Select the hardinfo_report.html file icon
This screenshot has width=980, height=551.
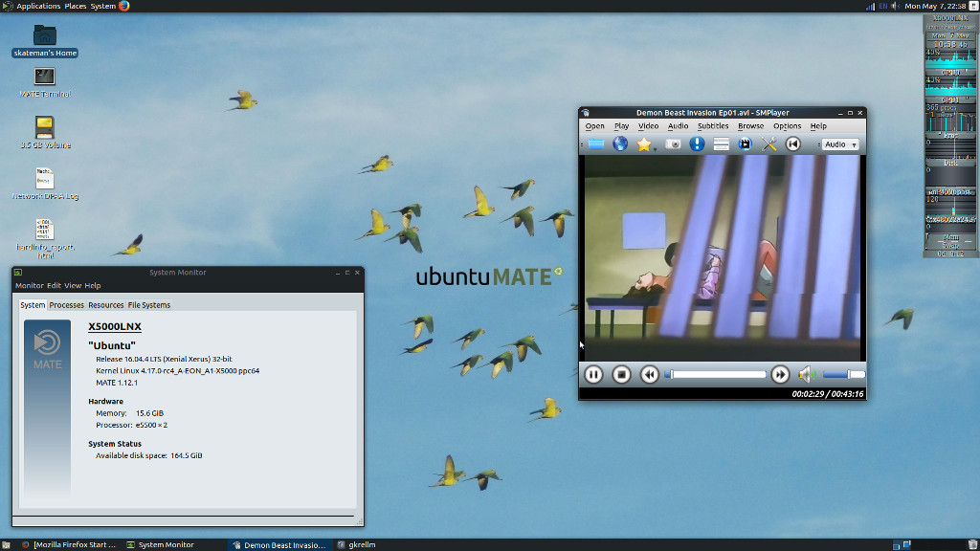pos(44,238)
